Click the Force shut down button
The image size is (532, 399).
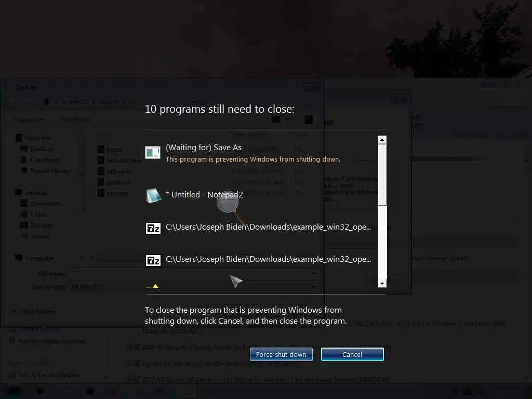[281, 354]
